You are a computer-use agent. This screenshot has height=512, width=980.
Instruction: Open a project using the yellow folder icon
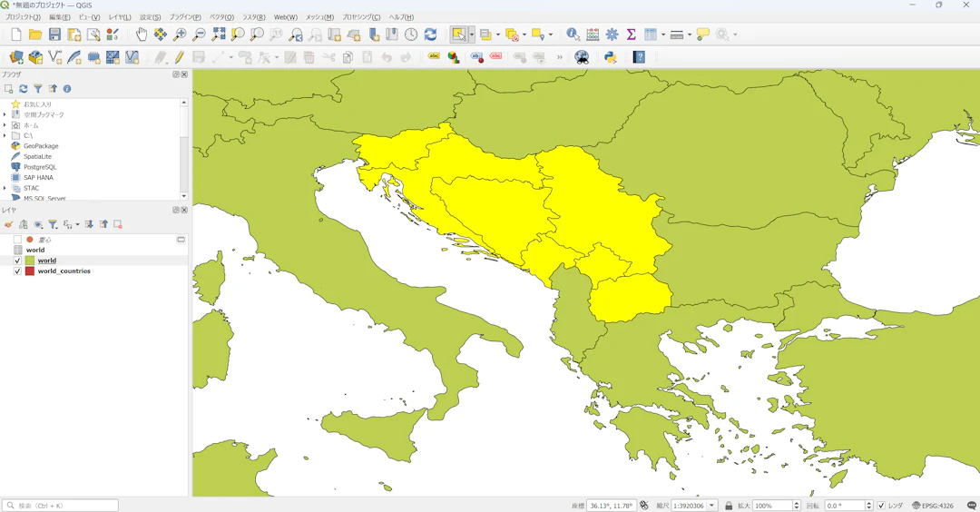point(35,34)
